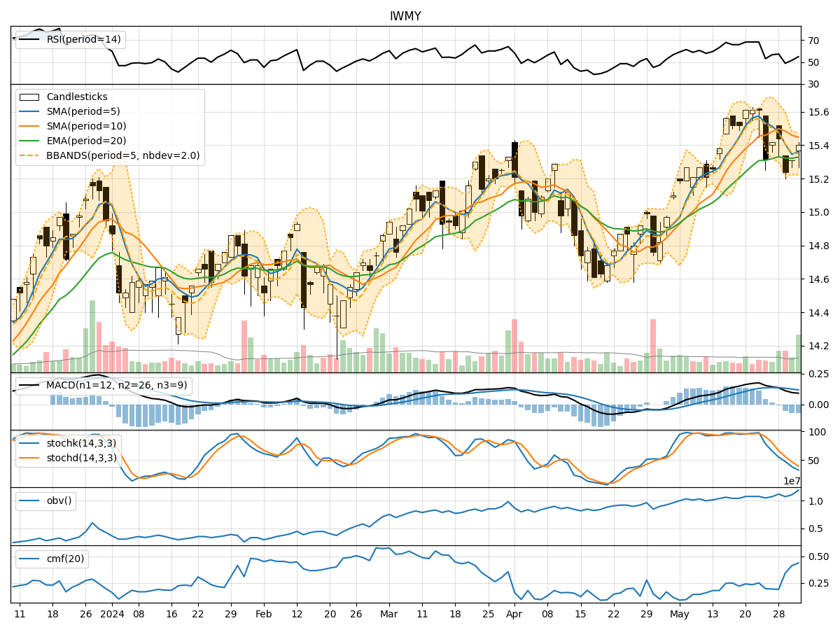Select the orange SMA(period=10) legend line
The width and height of the screenshot is (840, 630).
pyautogui.click(x=29, y=127)
